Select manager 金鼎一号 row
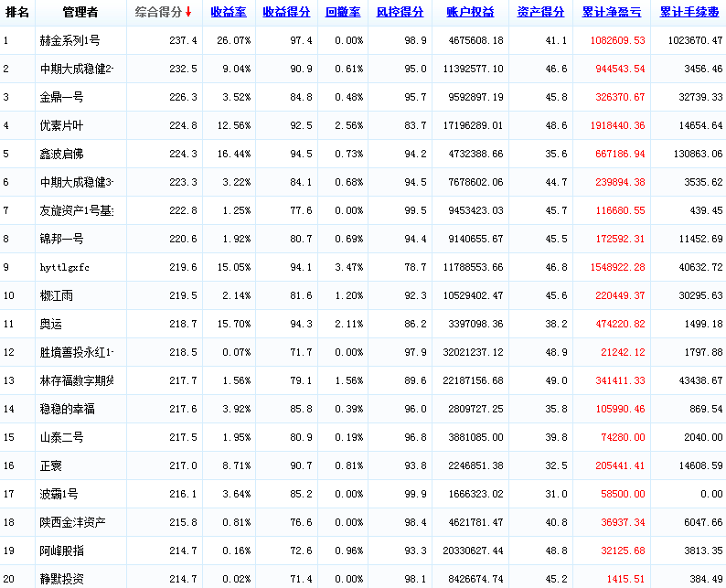The height and width of the screenshot is (588, 726). [x=61, y=98]
